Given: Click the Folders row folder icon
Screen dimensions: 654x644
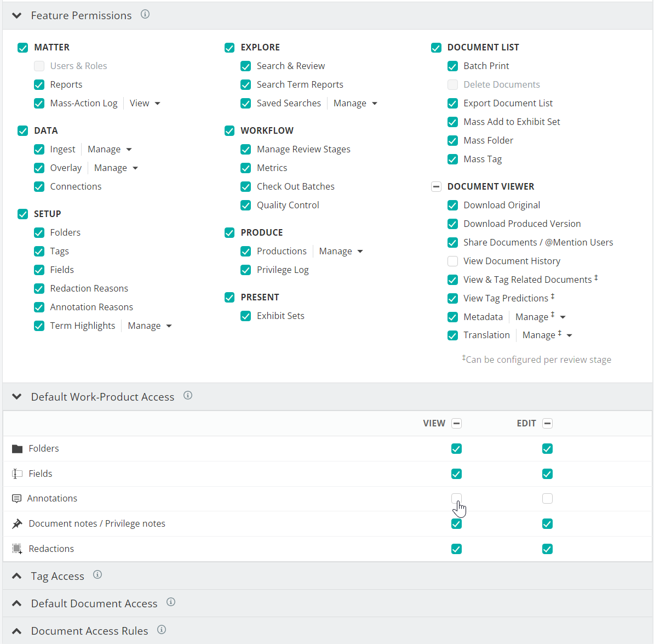Looking at the screenshot, I should point(17,449).
